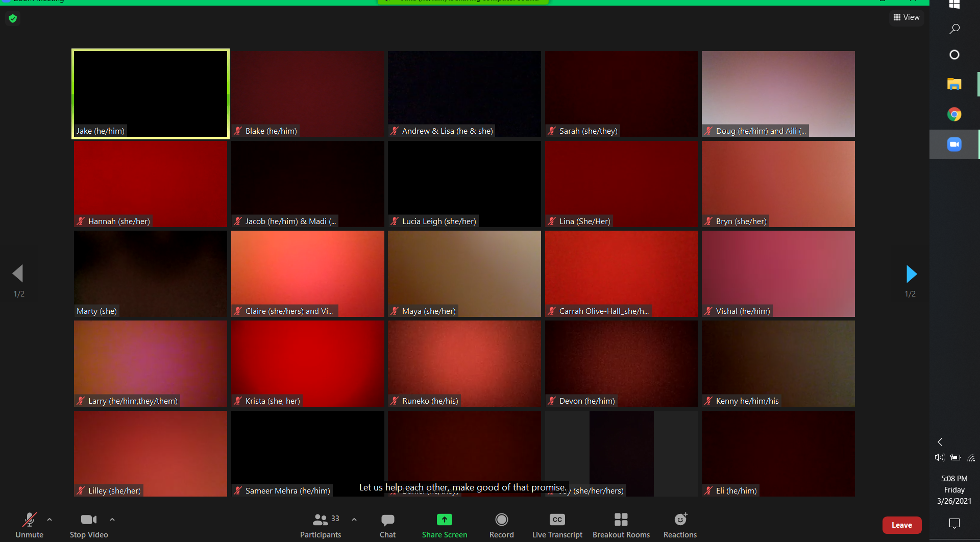Viewport: 980px width, 542px height.
Task: Unmute your microphone
Action: pyautogui.click(x=29, y=525)
